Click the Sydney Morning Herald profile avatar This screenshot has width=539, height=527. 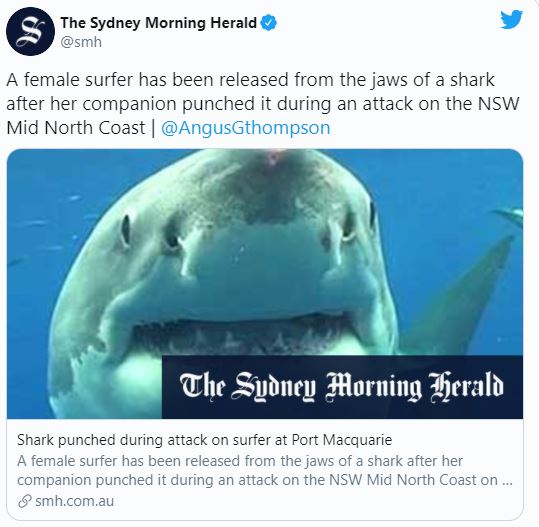click(30, 31)
